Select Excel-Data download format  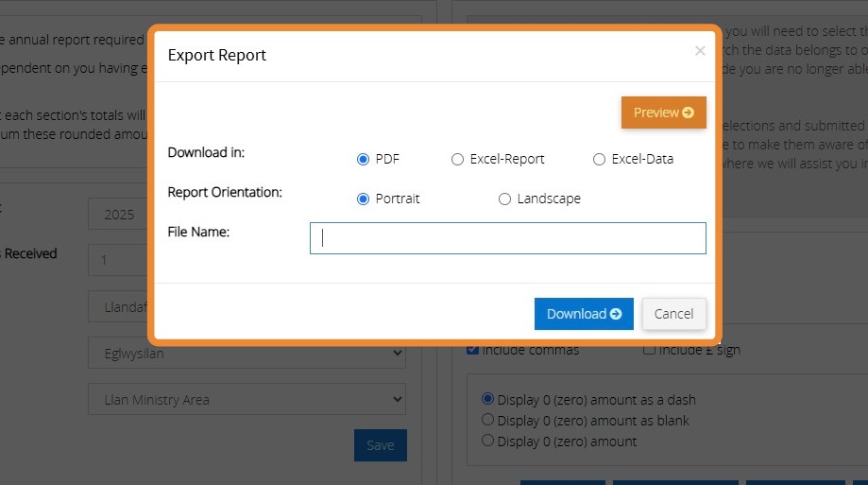(599, 160)
